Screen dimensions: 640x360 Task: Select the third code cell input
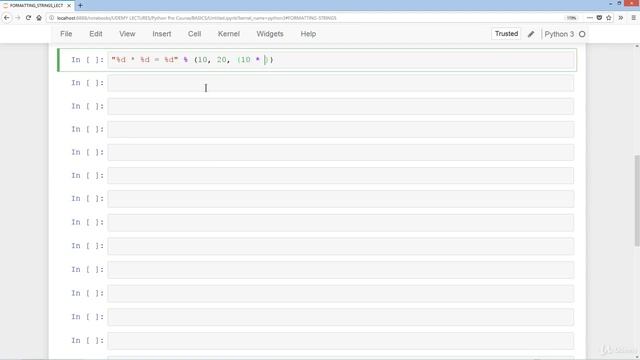[x=341, y=107]
